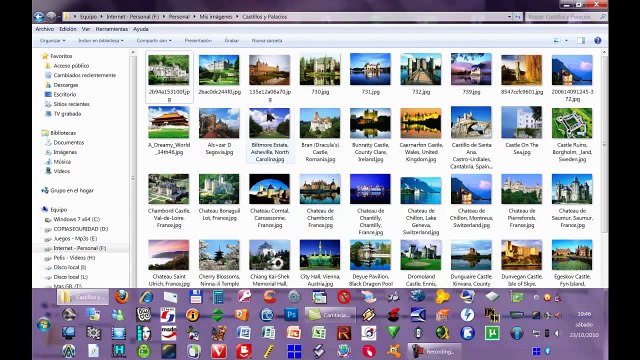Open the Ayuda menu
Viewport: 640px width, 360px height.
(141, 29)
